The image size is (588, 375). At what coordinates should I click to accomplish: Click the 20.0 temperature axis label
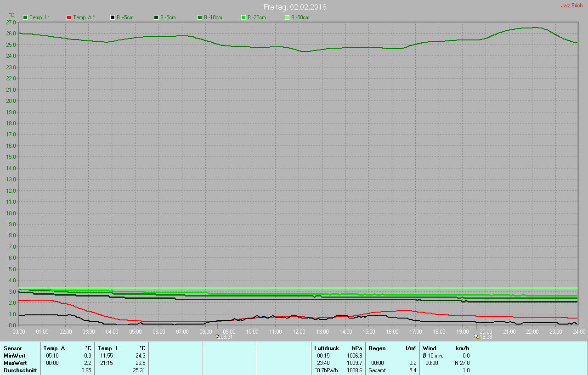click(11, 101)
